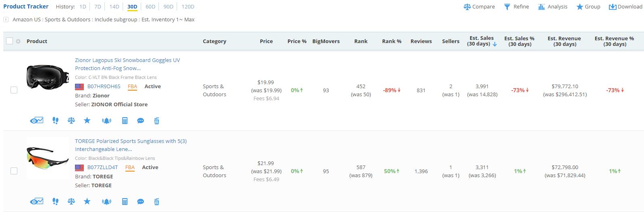Image resolution: width=644 pixels, height=213 pixels.
Task: Open ASIN B07HR9DH6S link
Action: 104,87
